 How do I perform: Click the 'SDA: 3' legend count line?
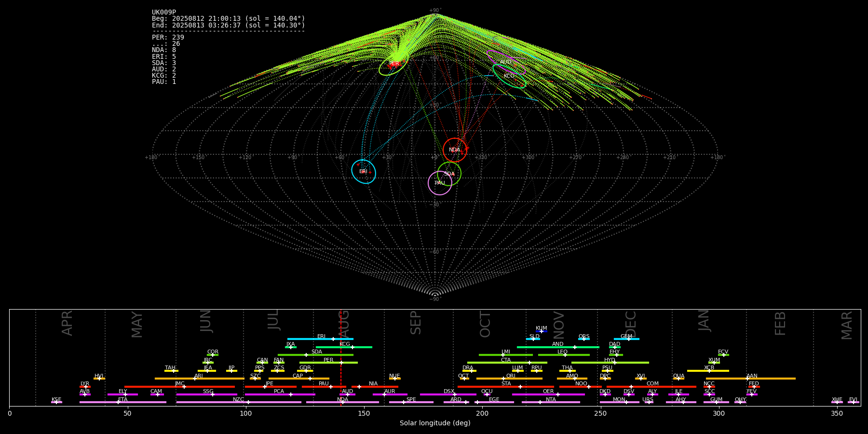pyautogui.click(x=164, y=63)
